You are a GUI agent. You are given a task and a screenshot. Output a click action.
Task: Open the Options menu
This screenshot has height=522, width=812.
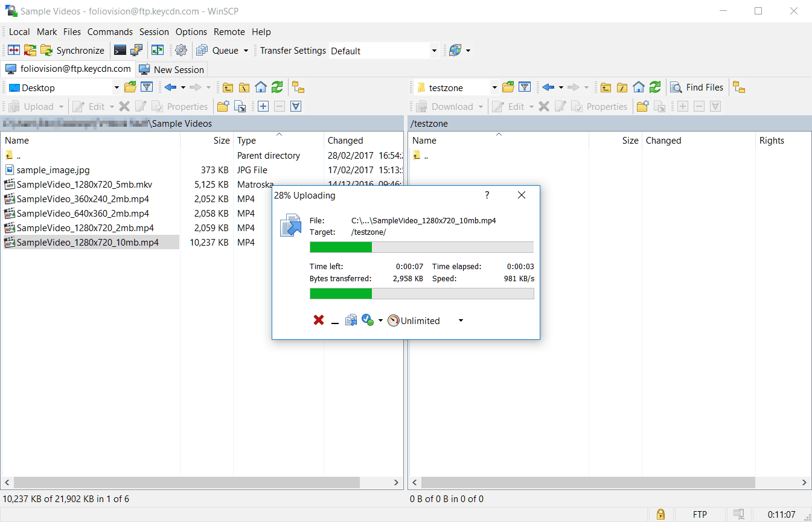click(191, 32)
